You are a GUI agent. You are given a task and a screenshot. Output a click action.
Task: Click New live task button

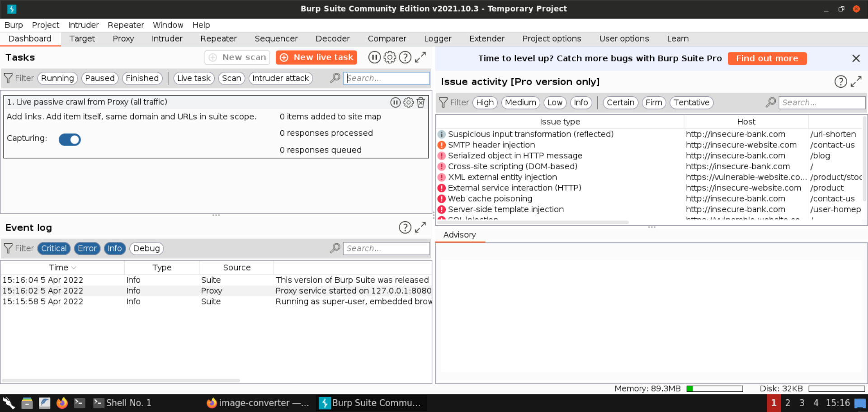[316, 57]
